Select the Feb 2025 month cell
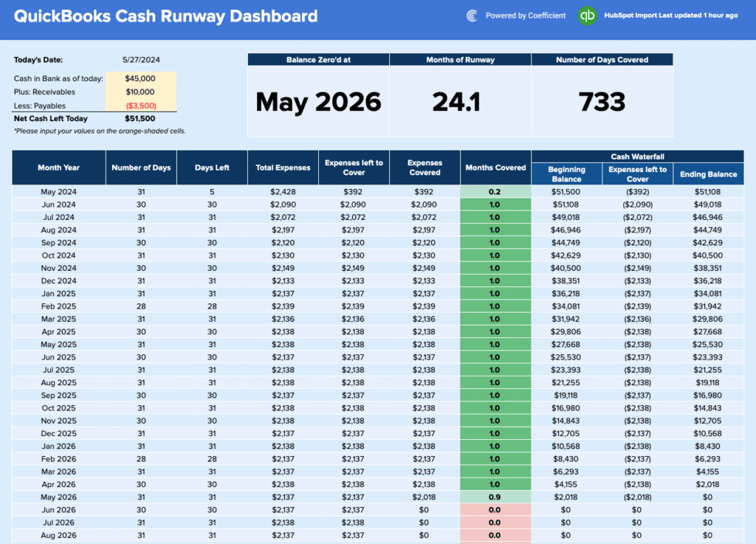Screen dimensions: 756x544 pyautogui.click(x=59, y=306)
